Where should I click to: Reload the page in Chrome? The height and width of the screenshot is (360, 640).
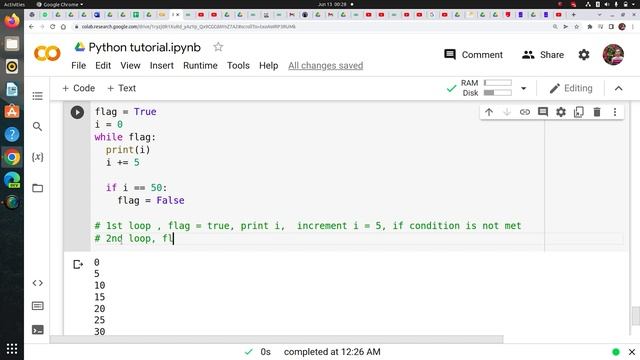point(53,27)
